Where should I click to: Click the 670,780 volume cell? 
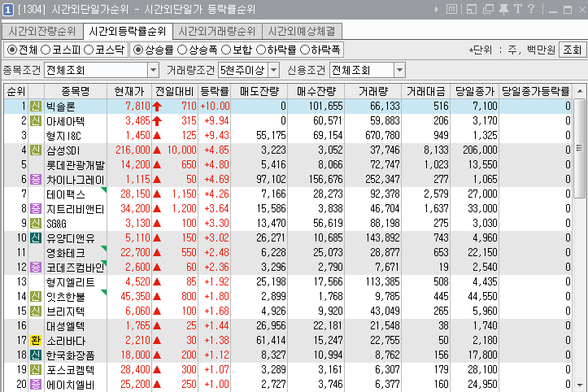[x=382, y=136]
